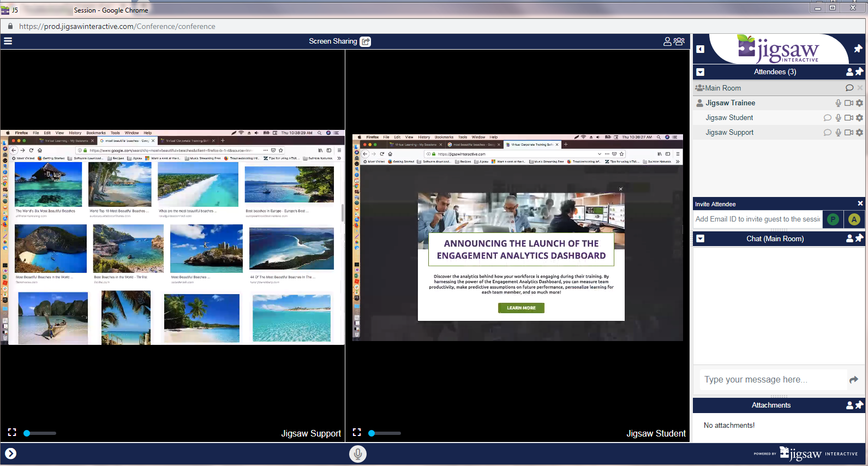Viewport: 868px width, 466px height.
Task: Open private chat with Jigsaw Support
Action: (x=827, y=133)
